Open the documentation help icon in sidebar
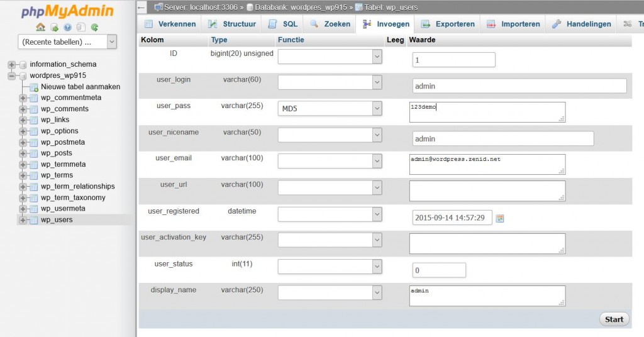Image resolution: width=644 pixels, height=337 pixels. (67, 27)
